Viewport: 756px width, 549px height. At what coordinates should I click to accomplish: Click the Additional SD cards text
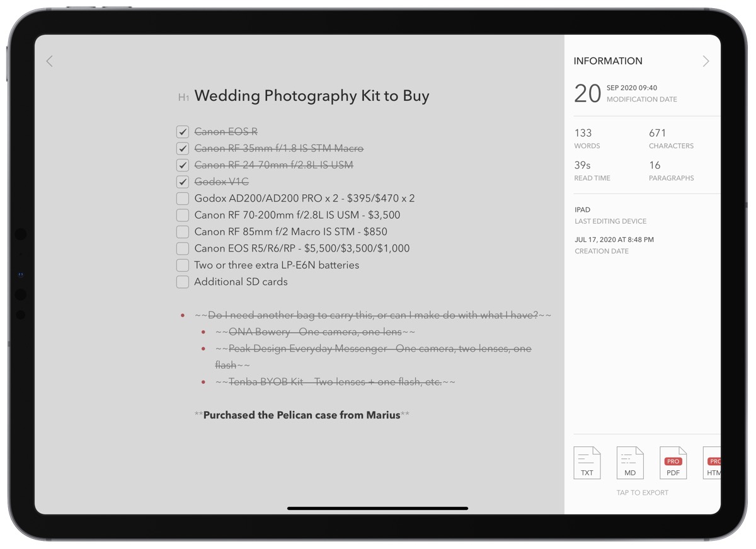pos(241,282)
